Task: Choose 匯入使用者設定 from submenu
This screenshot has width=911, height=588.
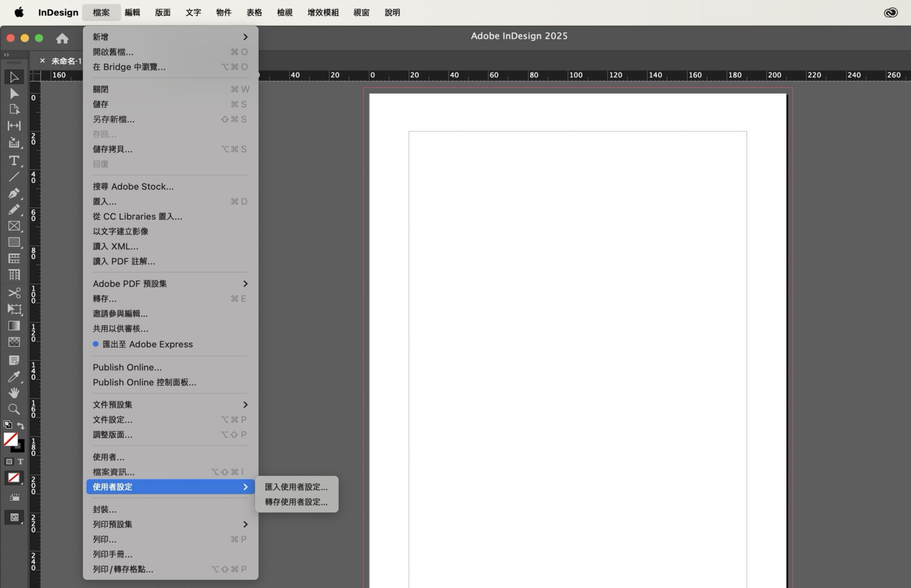Action: click(296, 487)
